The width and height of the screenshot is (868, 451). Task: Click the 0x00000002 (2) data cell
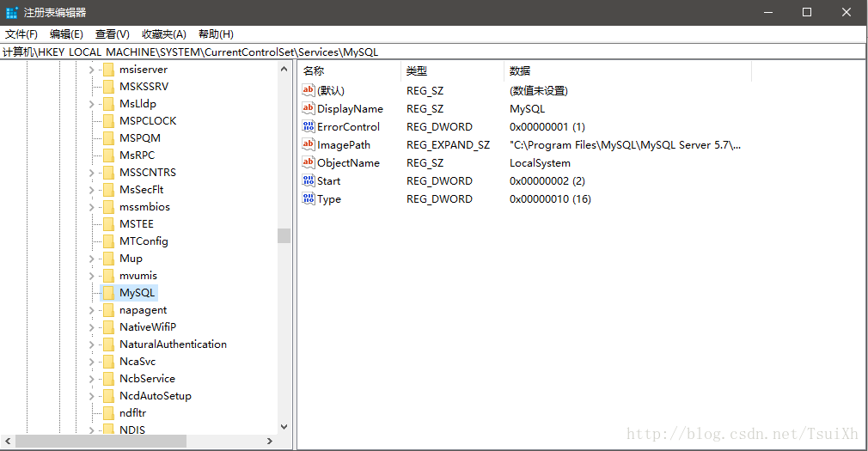(547, 181)
